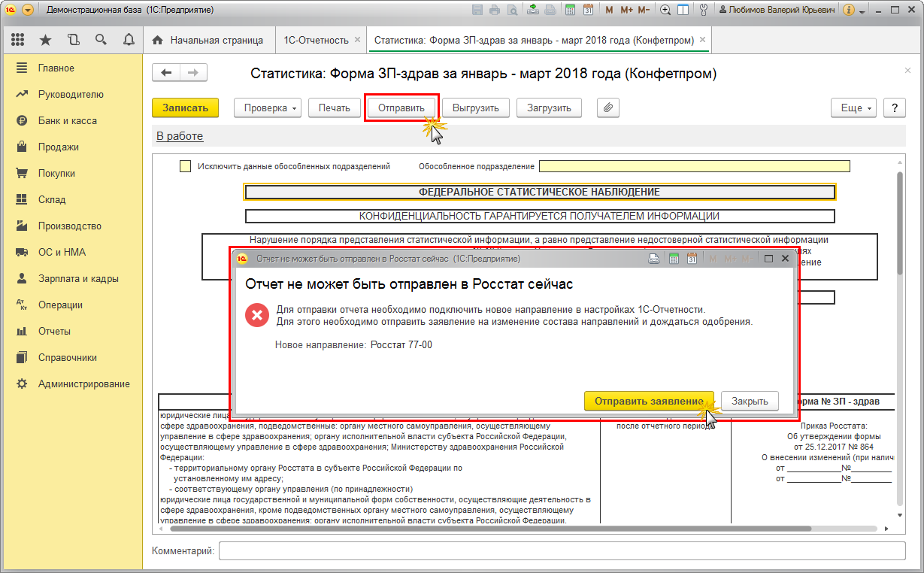Click the M memory button
The image size is (924, 573).
click(x=609, y=11)
